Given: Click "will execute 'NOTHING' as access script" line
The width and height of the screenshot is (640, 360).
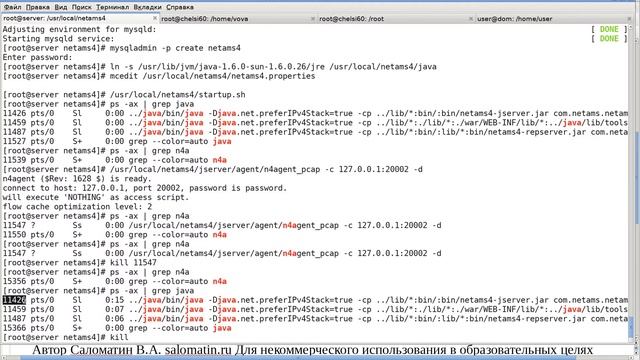Looking at the screenshot, I should click(96, 198).
